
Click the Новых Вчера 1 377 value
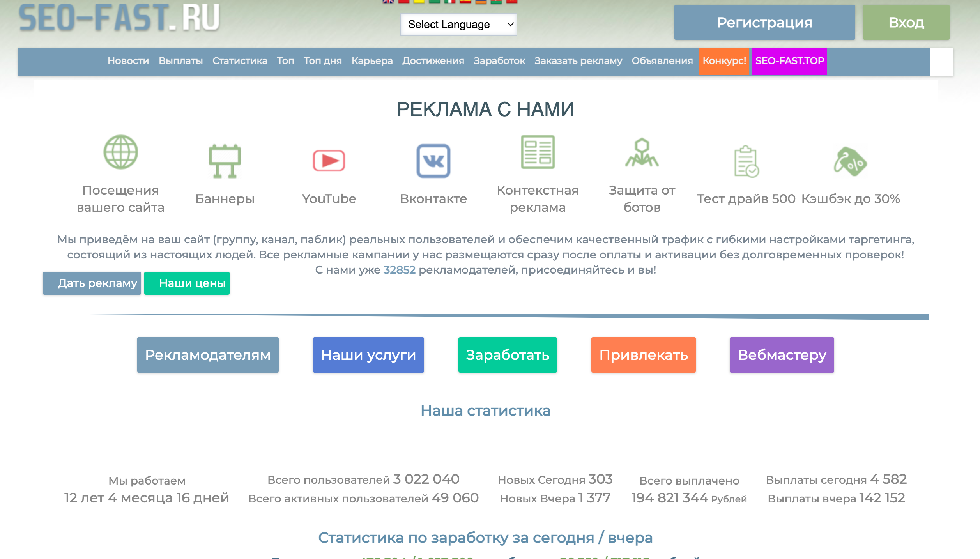coord(594,498)
